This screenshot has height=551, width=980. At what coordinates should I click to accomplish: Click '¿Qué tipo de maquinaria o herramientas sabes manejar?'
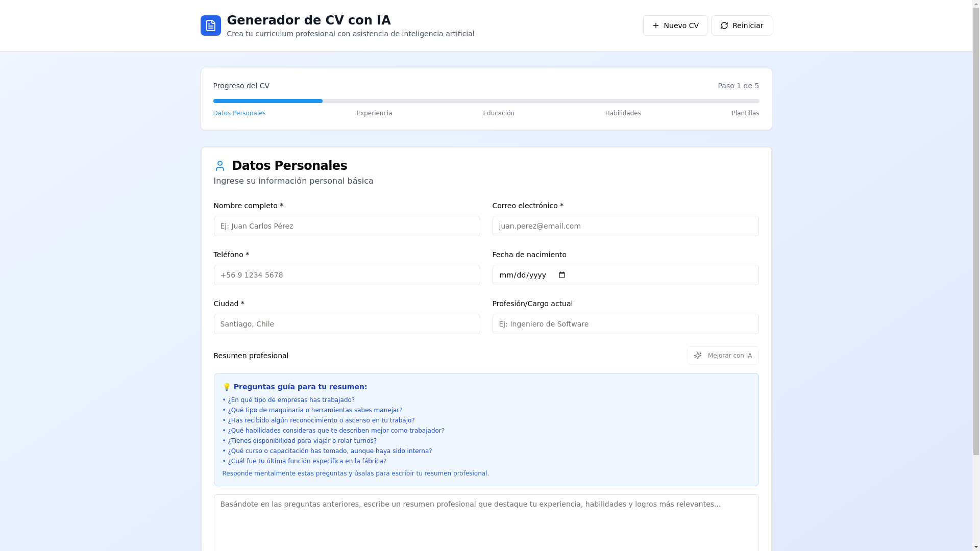coord(315,410)
